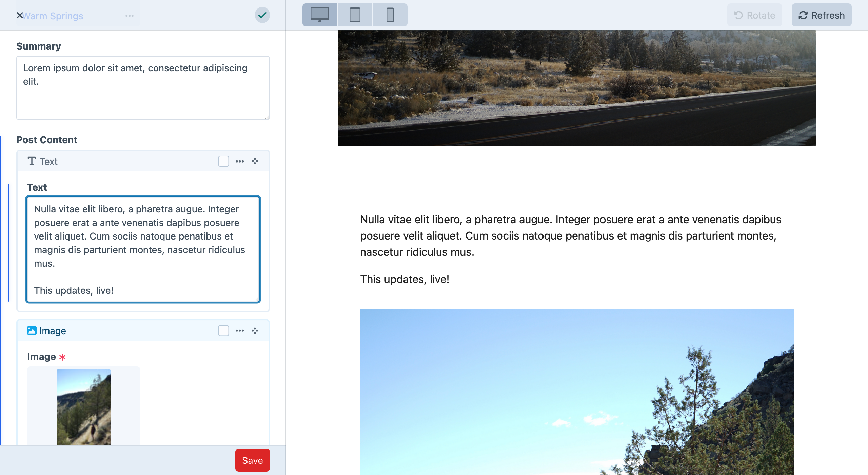Screen dimensions: 868x475
Task: Grab the drag handle on the Image widget
Action: point(255,330)
